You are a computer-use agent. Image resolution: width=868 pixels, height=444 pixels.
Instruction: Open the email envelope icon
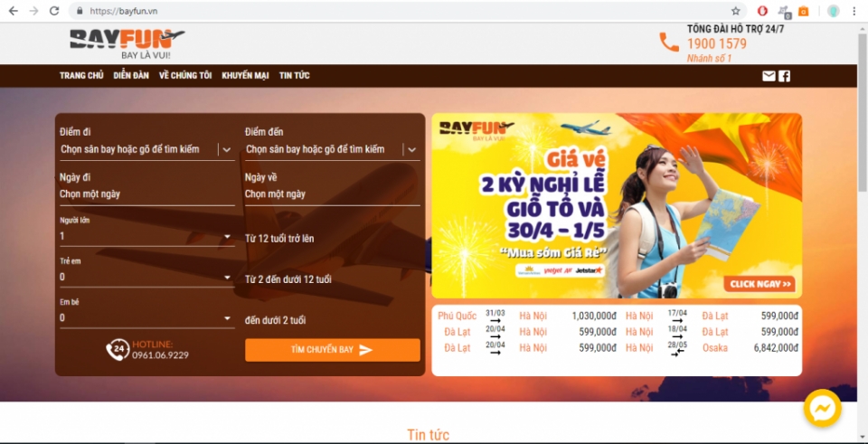point(769,76)
